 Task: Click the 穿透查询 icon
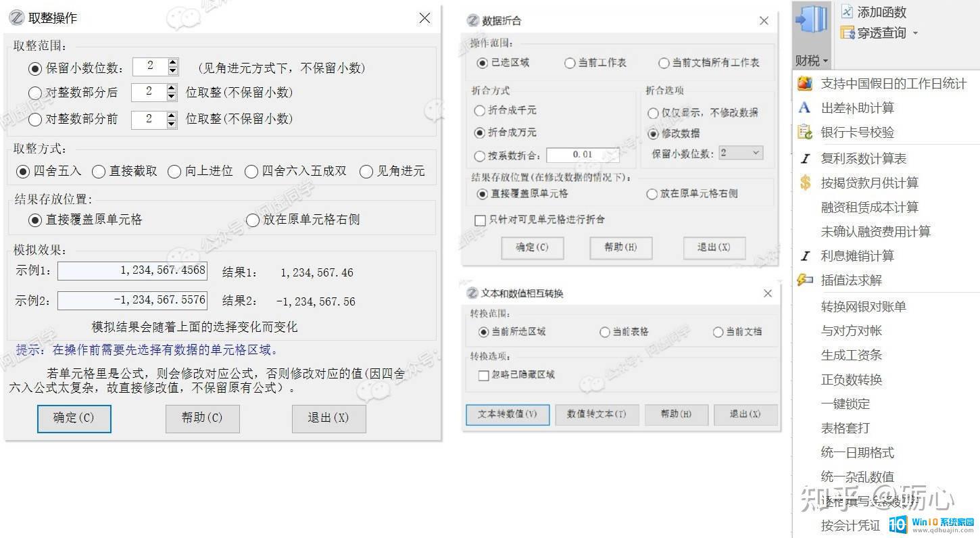[x=848, y=32]
